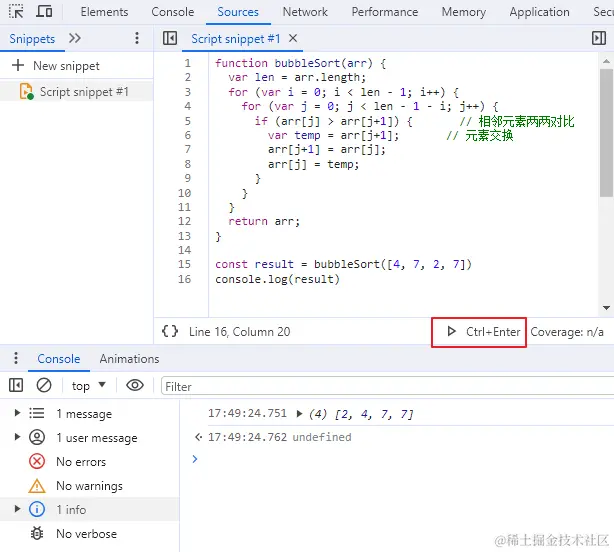Viewport: 614px width, 552px height.
Task: Click the snippet file icon for Script snippet #1
Action: point(26,92)
